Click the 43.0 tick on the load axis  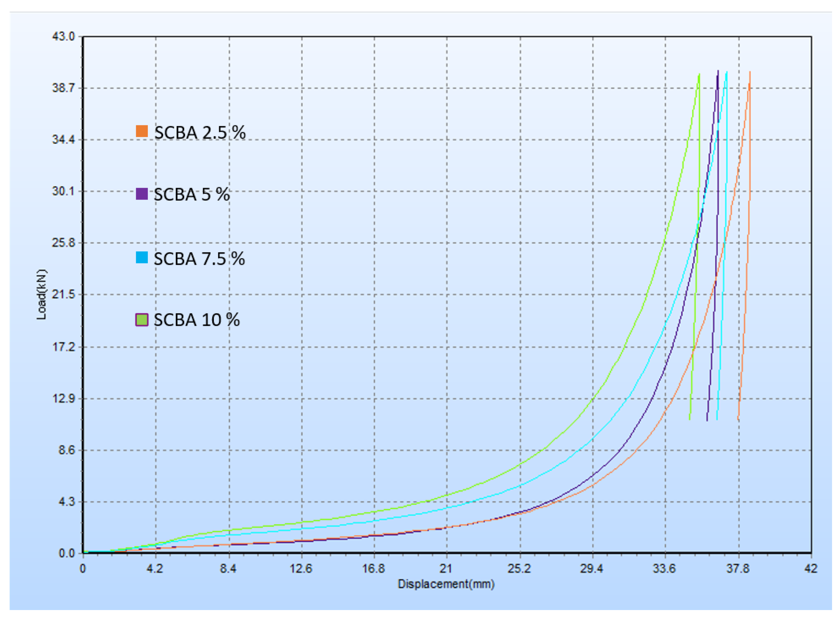(63, 36)
